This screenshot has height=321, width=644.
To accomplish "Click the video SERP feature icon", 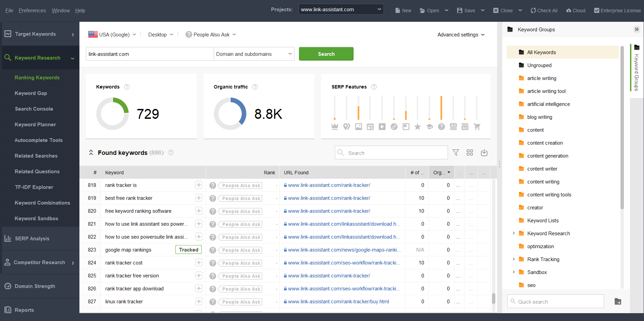I will coord(382,127).
